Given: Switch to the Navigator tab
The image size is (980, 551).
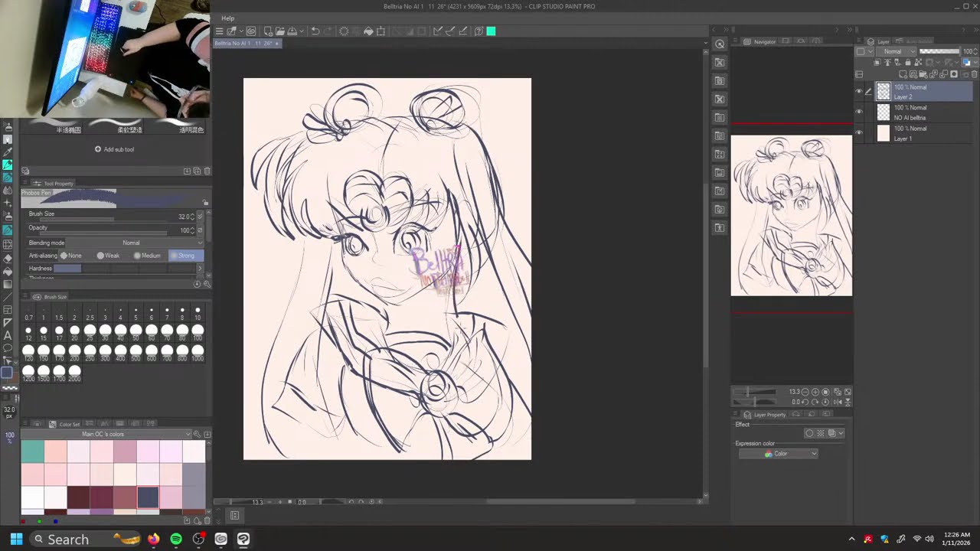Looking at the screenshot, I should [759, 41].
